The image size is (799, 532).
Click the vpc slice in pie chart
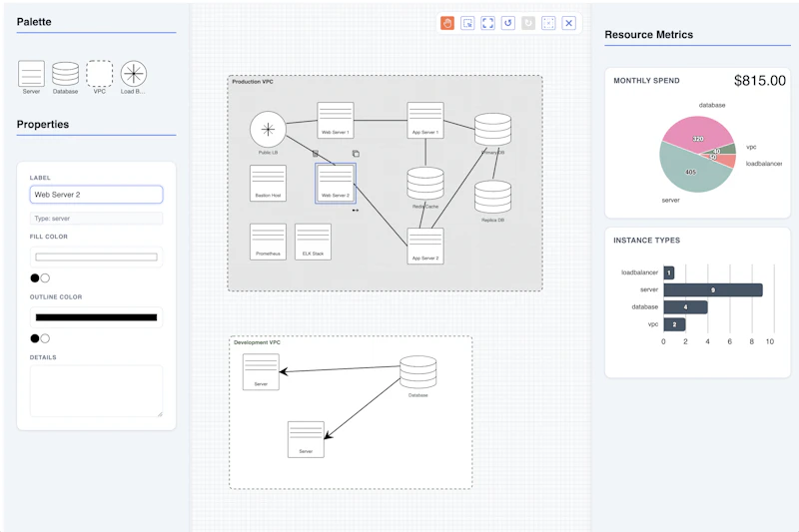[726, 149]
